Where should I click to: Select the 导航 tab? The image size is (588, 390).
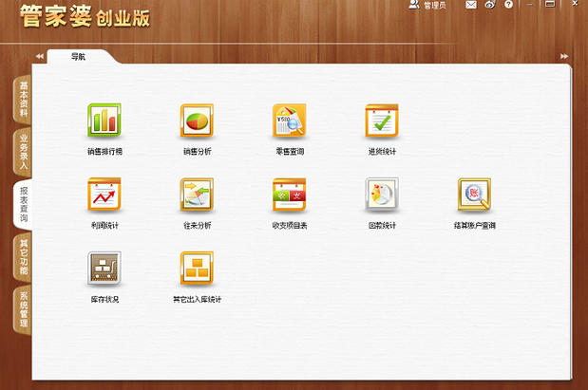(78, 57)
